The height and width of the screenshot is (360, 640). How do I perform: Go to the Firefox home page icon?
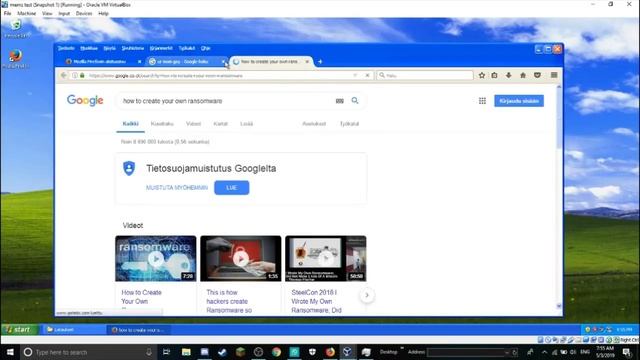click(x=523, y=76)
